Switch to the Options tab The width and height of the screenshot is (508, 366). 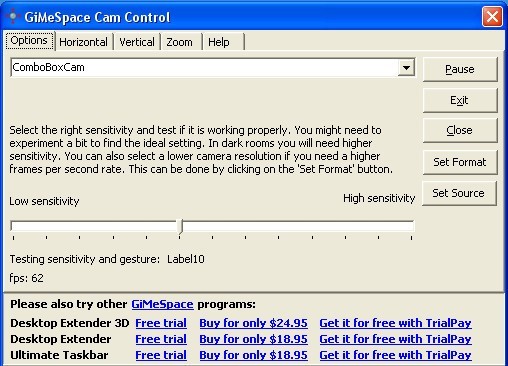(x=29, y=41)
